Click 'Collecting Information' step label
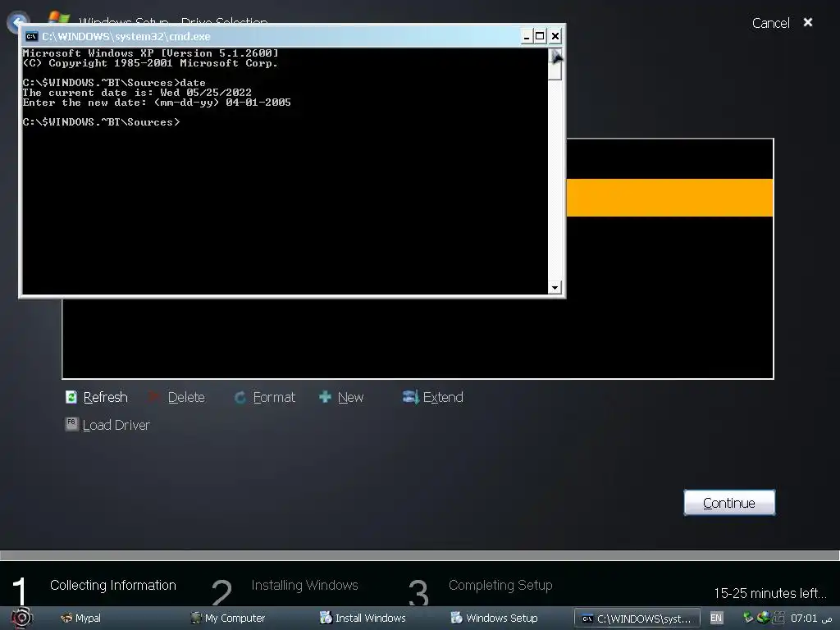 pos(113,585)
